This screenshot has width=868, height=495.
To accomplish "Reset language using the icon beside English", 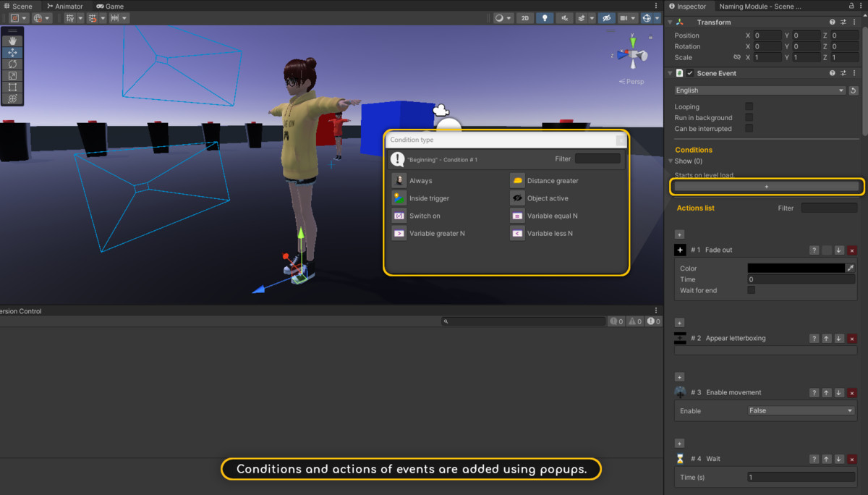I will (x=853, y=90).
